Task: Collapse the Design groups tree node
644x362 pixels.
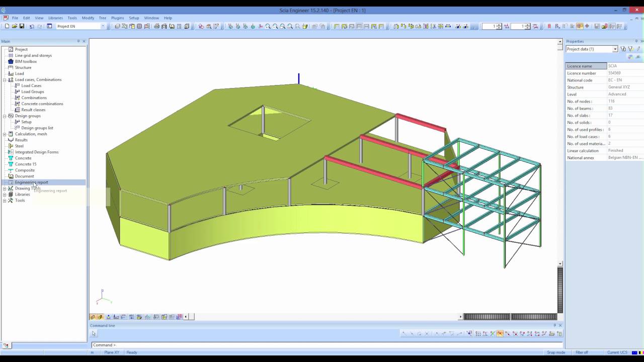Action: [x=5, y=116]
